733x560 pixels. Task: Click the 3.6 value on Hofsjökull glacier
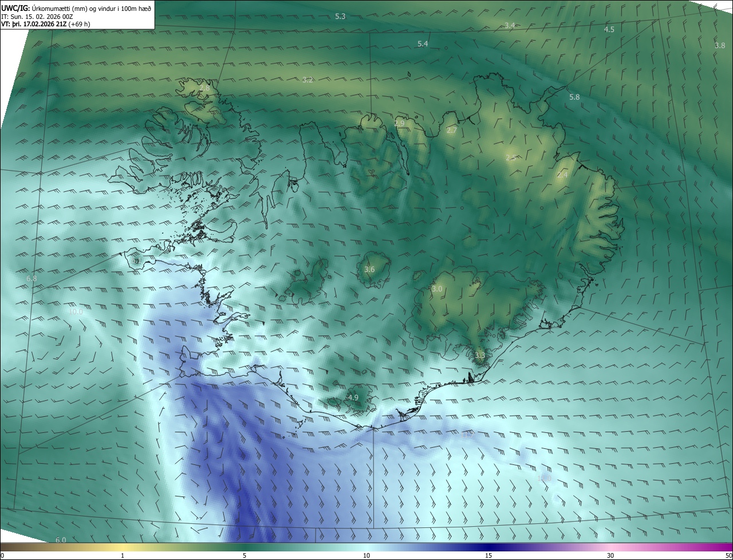pos(369,269)
